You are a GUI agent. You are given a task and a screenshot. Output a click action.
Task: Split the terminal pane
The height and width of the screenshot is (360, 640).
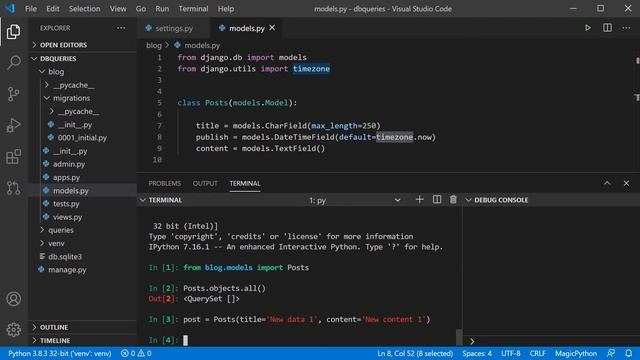pos(437,200)
